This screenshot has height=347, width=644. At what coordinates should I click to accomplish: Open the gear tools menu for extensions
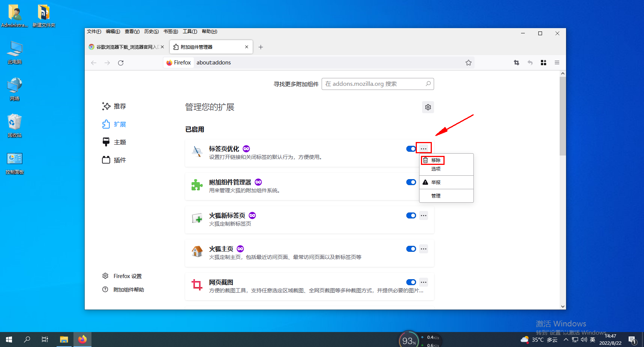coord(428,107)
